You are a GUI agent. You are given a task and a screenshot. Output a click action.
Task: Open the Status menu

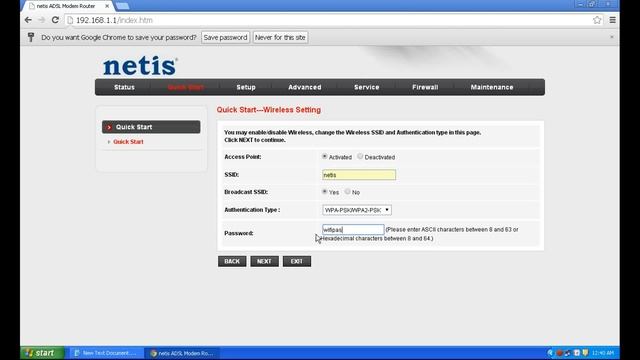(124, 87)
